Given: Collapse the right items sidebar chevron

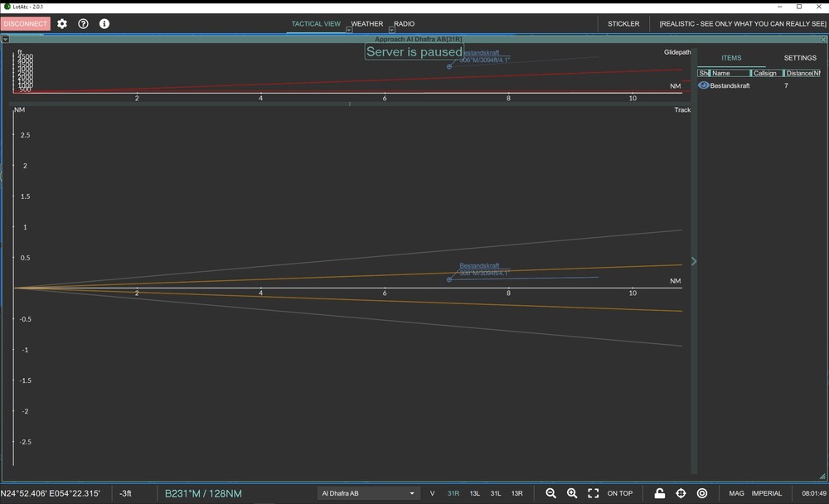Looking at the screenshot, I should [694, 261].
